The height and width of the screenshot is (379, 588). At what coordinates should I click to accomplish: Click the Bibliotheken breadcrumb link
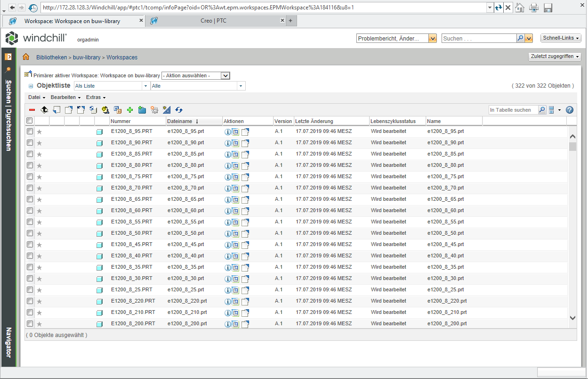click(51, 58)
